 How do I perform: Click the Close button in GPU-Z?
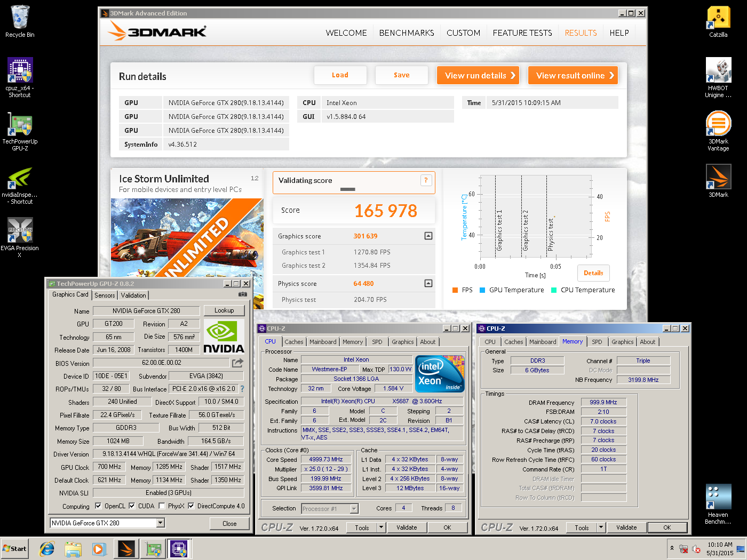point(229,523)
